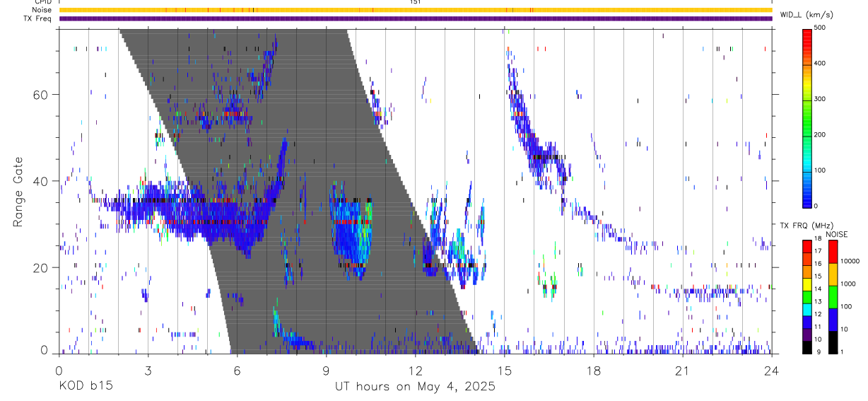Click the '15' TX FRQ scale label
Screen dimensions: 868x401
(x=818, y=277)
